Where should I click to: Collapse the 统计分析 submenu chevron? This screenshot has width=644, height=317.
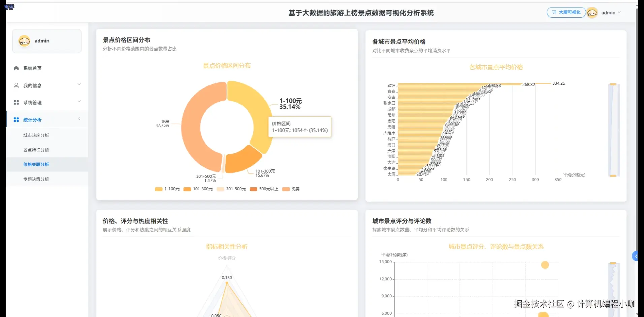click(79, 119)
